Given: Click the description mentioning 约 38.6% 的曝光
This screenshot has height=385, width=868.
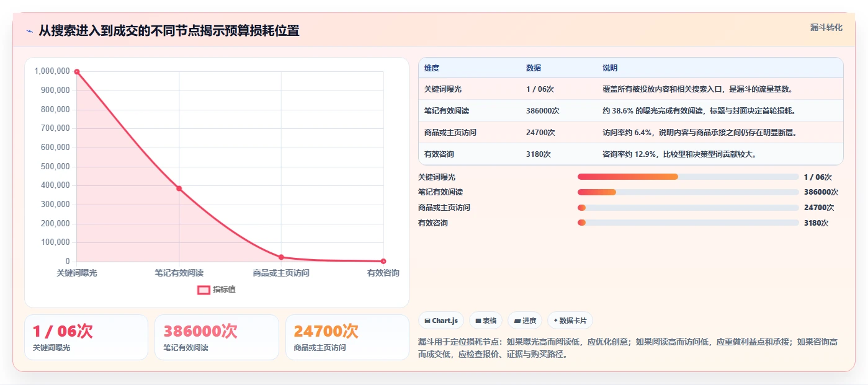Looking at the screenshot, I should pyautogui.click(x=699, y=111).
